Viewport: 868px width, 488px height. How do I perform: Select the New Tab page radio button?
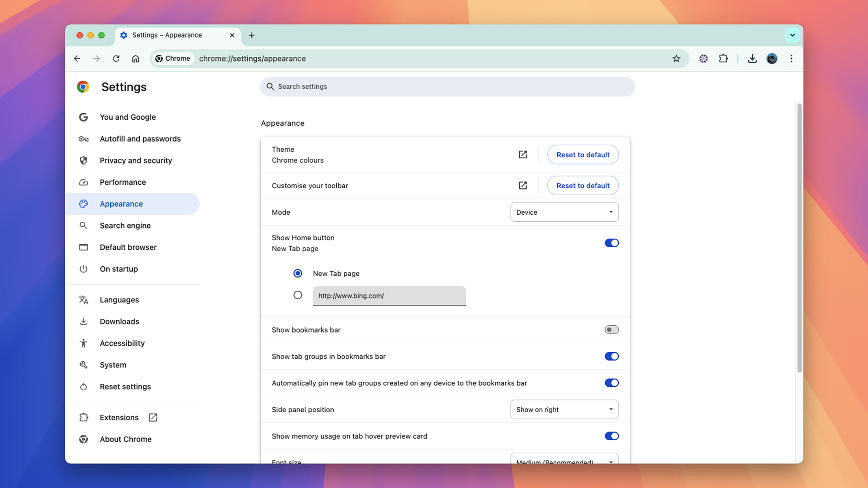point(298,273)
